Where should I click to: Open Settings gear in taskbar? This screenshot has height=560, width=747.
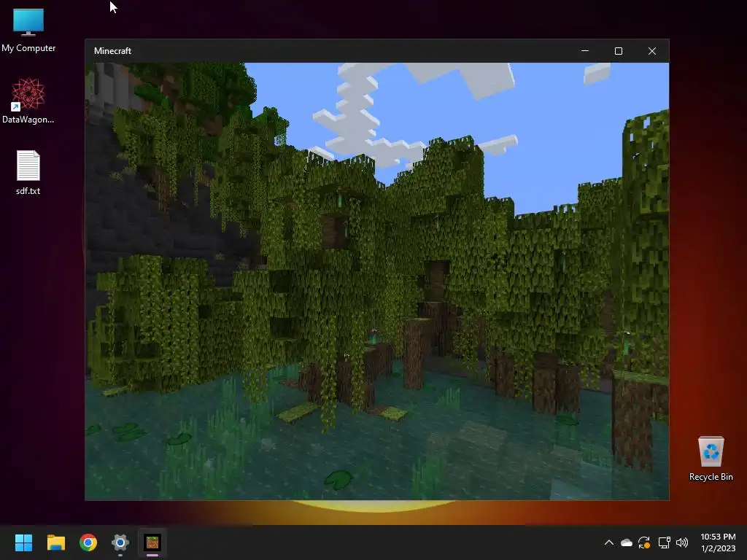click(x=120, y=542)
